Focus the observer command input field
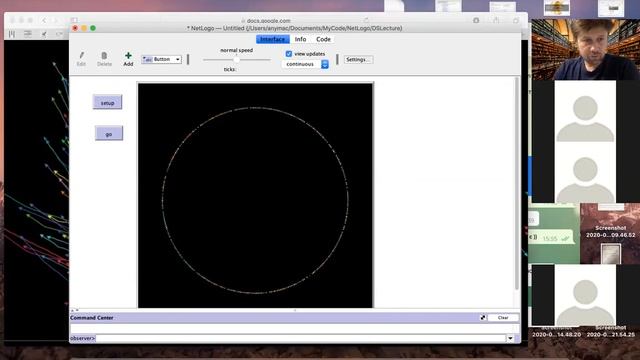Viewport: 640px width, 360px height. (301, 338)
